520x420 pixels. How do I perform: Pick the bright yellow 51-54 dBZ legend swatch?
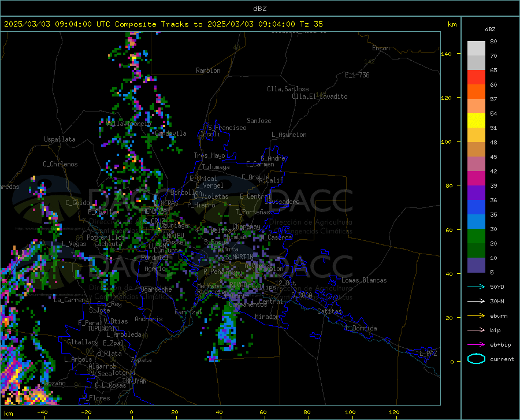coord(476,121)
